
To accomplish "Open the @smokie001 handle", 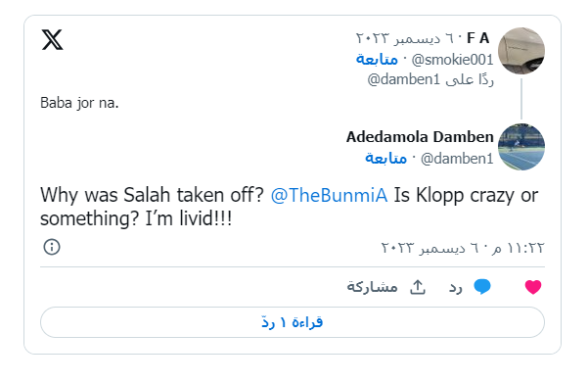I will coord(453,60).
